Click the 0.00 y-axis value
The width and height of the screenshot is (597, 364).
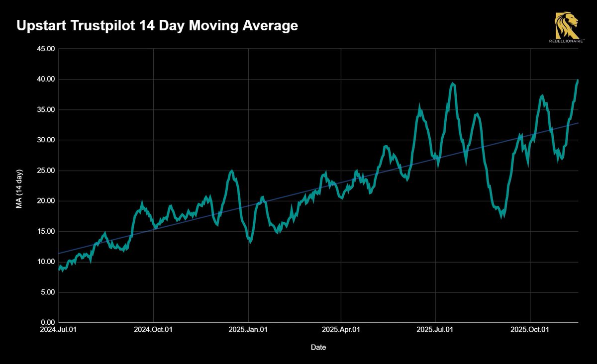pos(47,321)
